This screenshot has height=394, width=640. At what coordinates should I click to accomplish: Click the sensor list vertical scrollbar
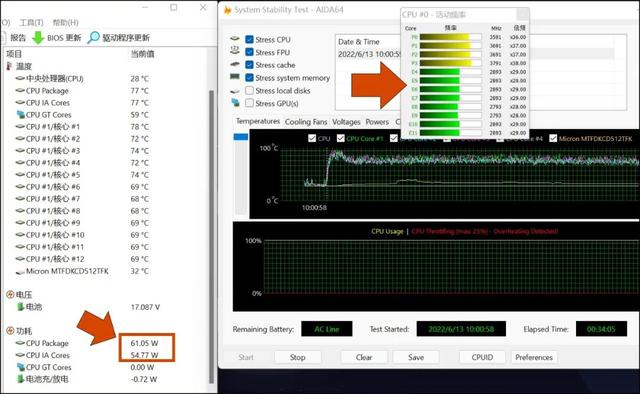pyautogui.click(x=211, y=237)
